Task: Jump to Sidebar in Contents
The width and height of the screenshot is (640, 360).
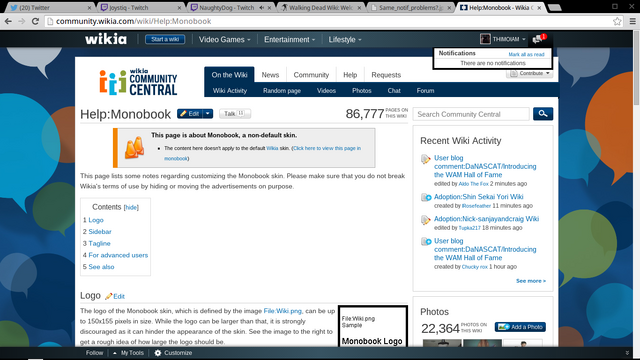Action: 100,231
